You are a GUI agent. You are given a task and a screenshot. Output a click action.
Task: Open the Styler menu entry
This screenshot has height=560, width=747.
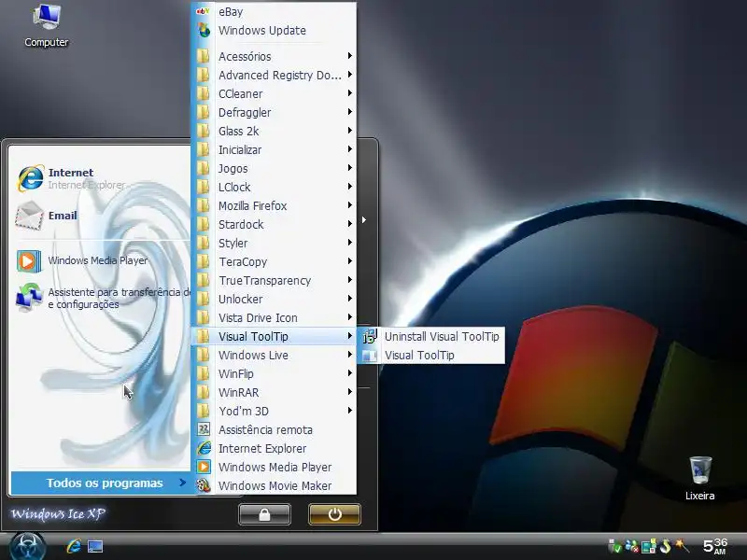275,243
